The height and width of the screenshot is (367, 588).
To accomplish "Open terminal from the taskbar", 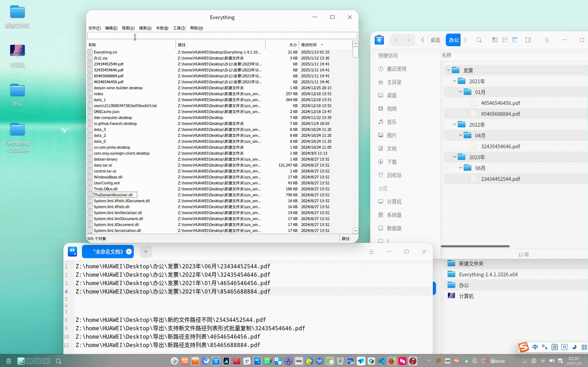I will click(237, 361).
